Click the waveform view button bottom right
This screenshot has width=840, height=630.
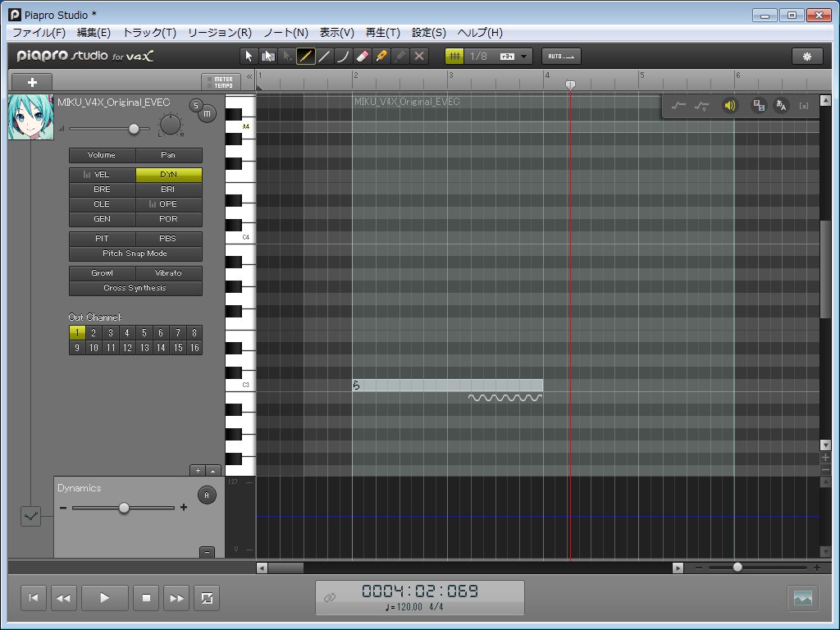[x=802, y=598]
